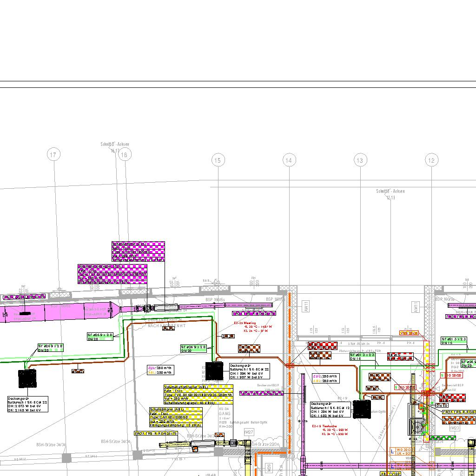Click yellow Schalldämpfer (ABL) annotation box
The height and width of the screenshot is (476, 476).
coord(176,417)
